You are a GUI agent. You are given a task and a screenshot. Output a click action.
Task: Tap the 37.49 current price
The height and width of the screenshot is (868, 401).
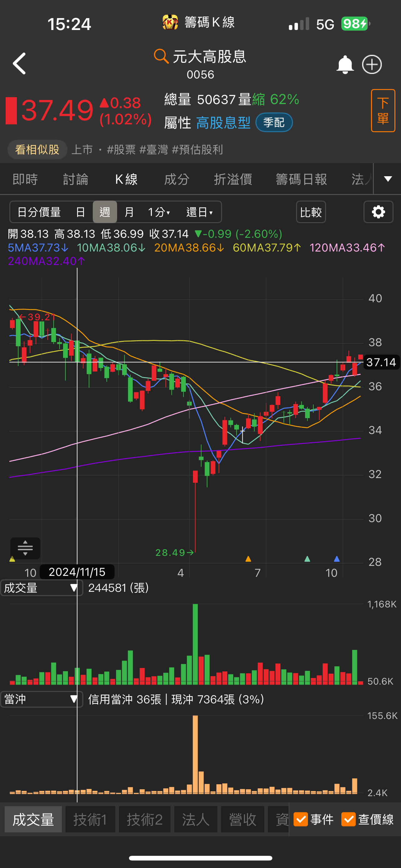(57, 110)
